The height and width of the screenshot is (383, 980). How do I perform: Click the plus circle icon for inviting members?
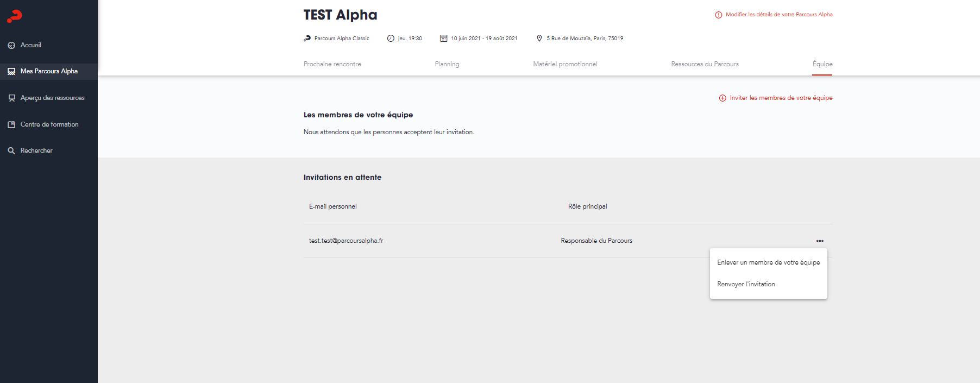(723, 98)
